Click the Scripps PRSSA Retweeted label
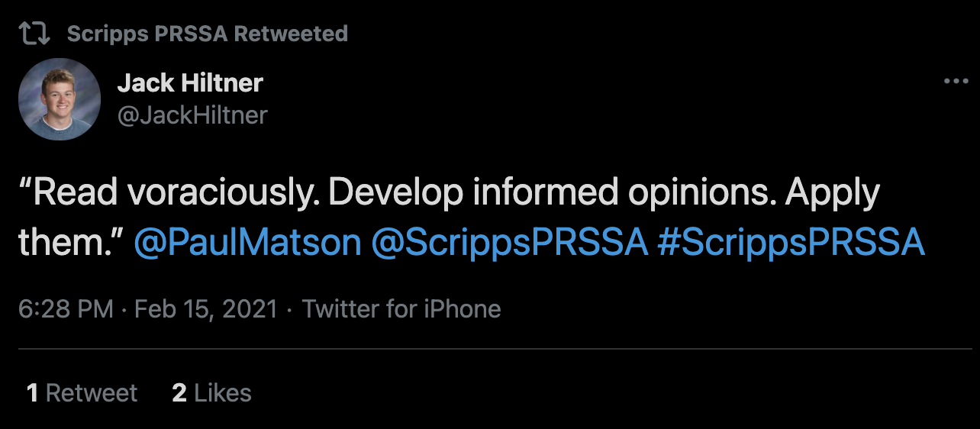The image size is (980, 429). tap(207, 34)
